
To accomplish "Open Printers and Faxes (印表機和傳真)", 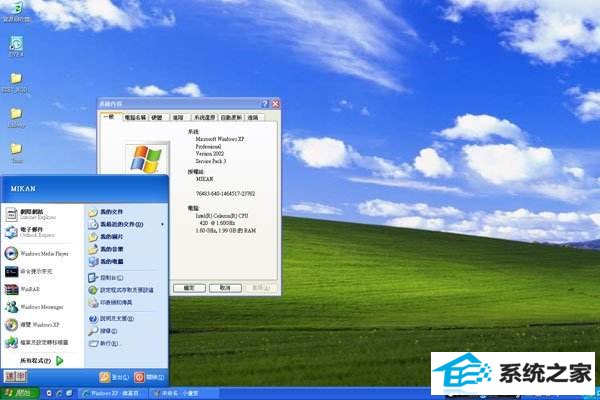I will pyautogui.click(x=111, y=302).
